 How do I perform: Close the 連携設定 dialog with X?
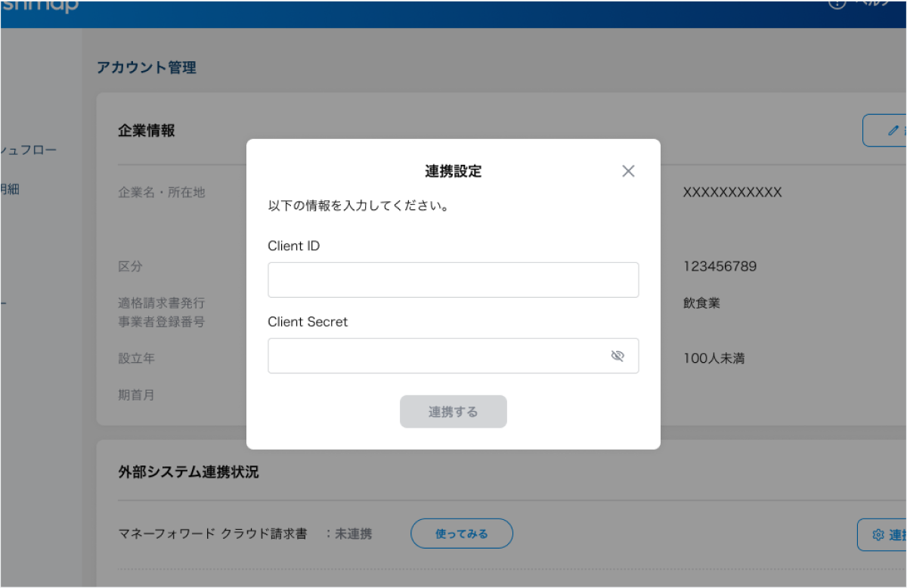click(628, 171)
